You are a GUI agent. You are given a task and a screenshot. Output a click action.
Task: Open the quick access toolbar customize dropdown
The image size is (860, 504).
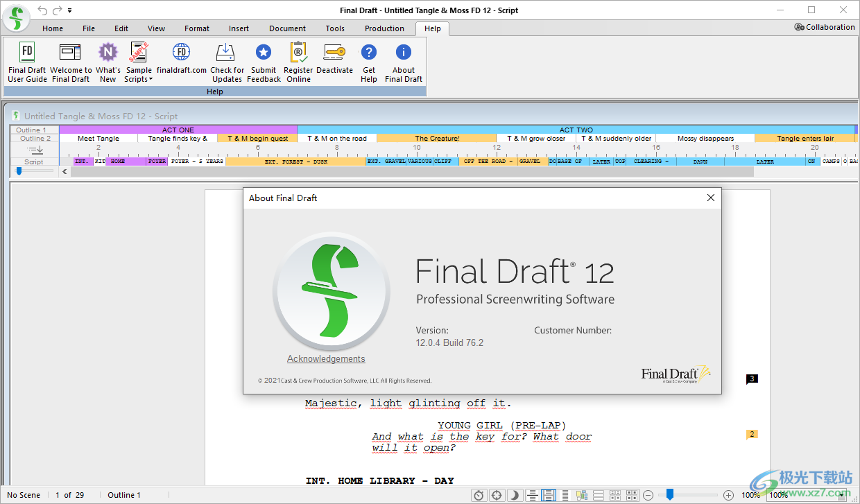tap(70, 10)
